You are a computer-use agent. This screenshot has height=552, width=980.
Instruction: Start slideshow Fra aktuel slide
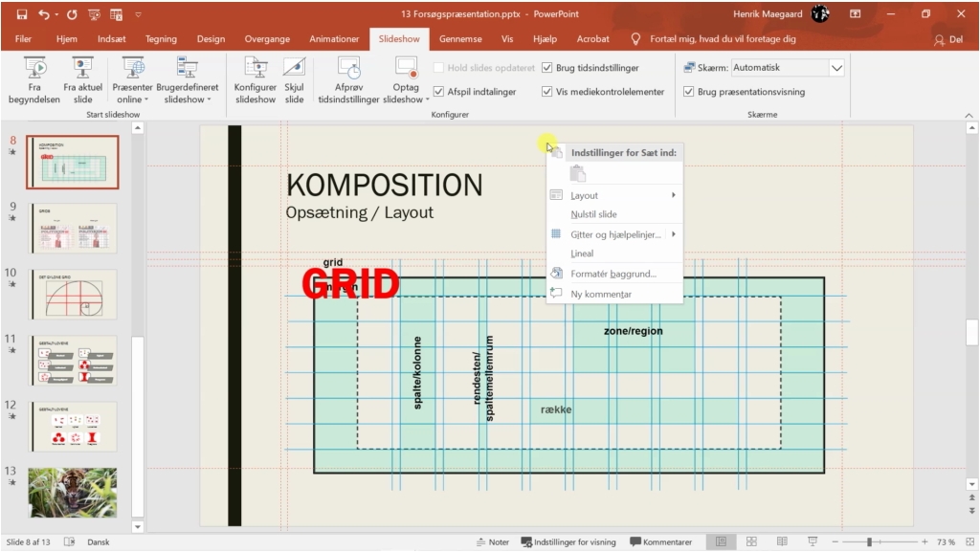point(82,80)
